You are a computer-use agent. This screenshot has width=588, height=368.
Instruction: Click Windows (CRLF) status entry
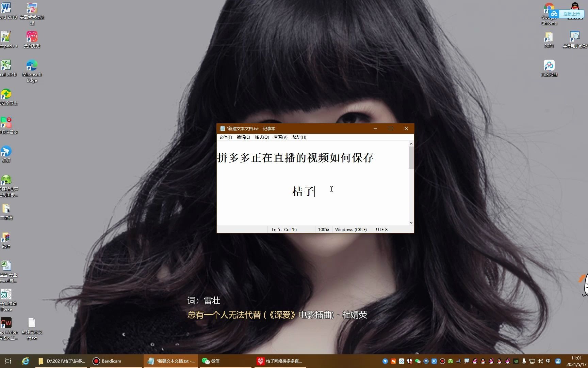(x=351, y=230)
